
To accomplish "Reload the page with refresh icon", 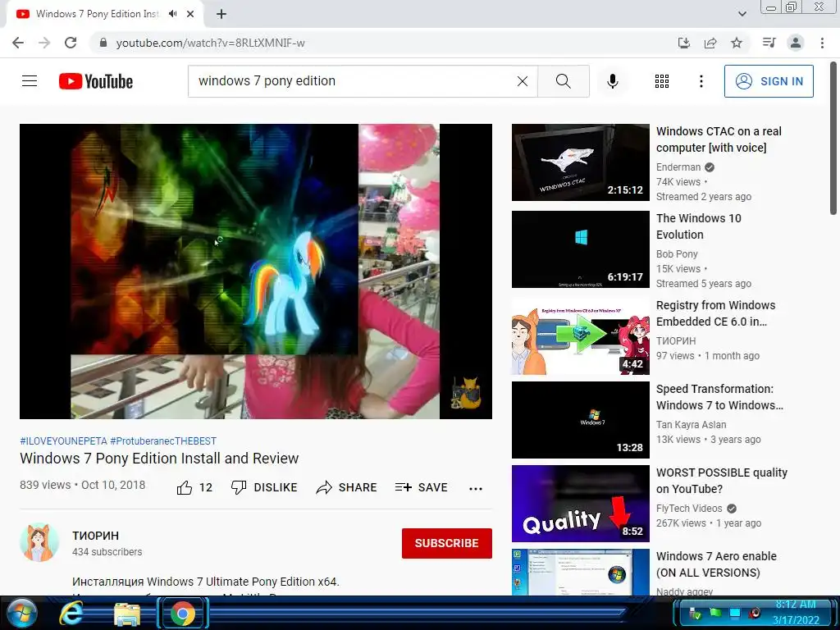I will (x=71, y=43).
